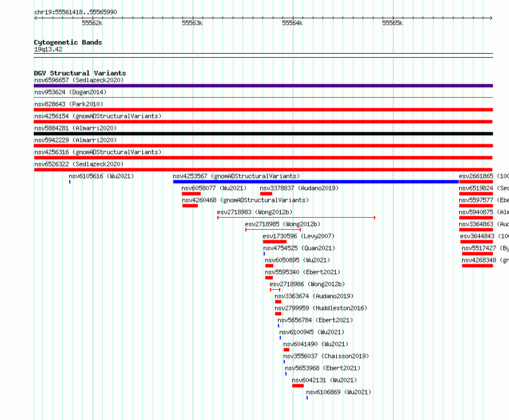Open nsv5517427 variant label
This screenshot has width=509, height=420.
point(486,248)
